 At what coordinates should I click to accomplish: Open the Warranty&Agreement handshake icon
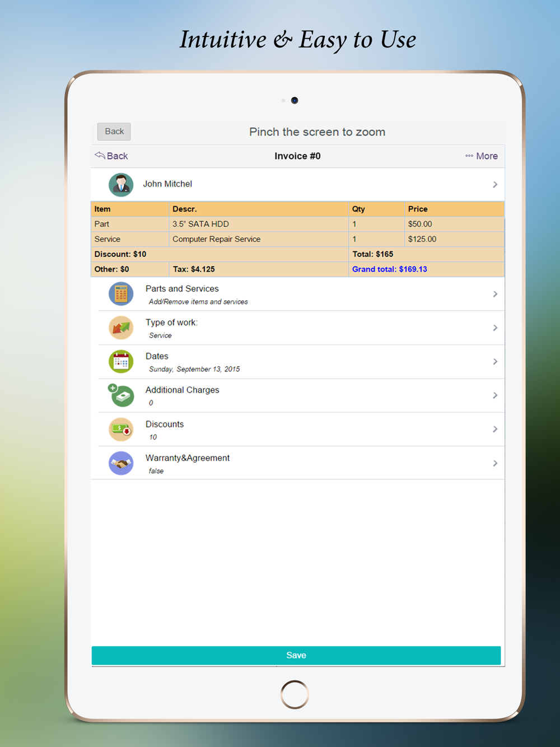click(121, 463)
